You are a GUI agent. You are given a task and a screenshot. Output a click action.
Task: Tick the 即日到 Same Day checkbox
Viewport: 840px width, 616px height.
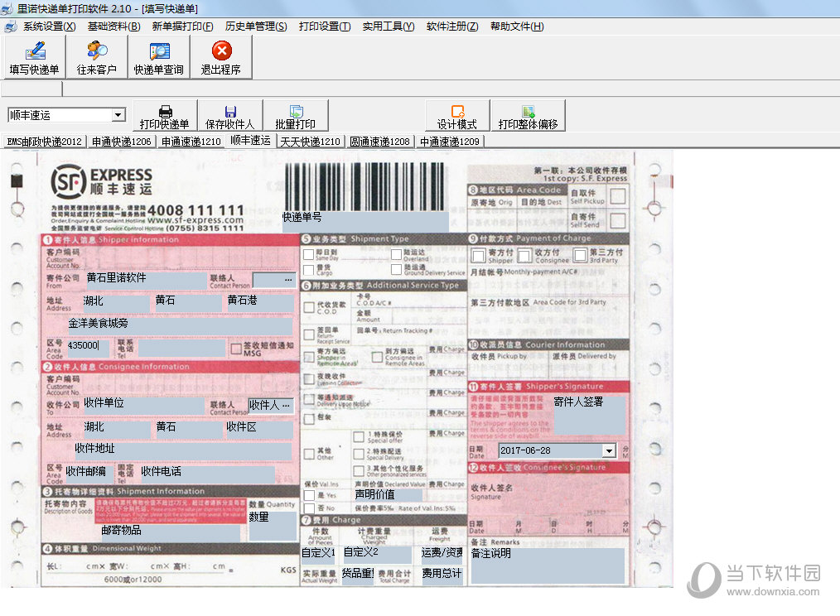pyautogui.click(x=308, y=254)
